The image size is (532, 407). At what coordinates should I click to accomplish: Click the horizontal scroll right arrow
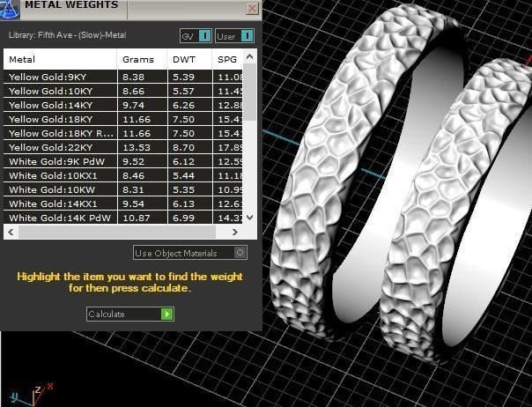click(x=235, y=233)
